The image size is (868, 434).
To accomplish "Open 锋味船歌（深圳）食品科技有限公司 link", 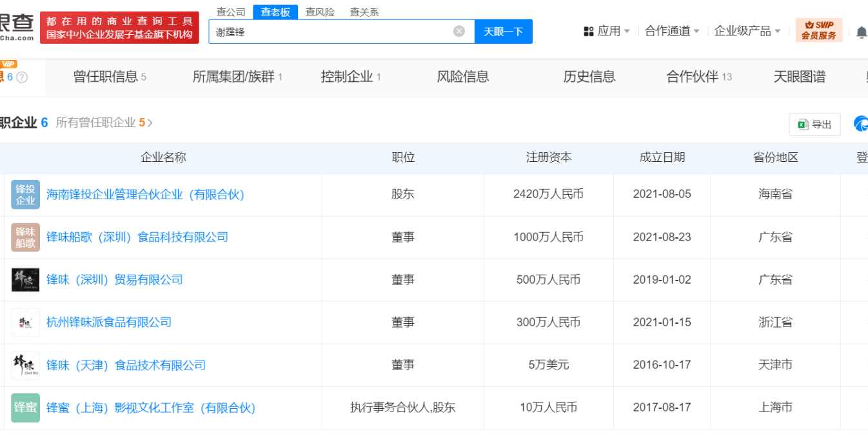I will pyautogui.click(x=137, y=237).
